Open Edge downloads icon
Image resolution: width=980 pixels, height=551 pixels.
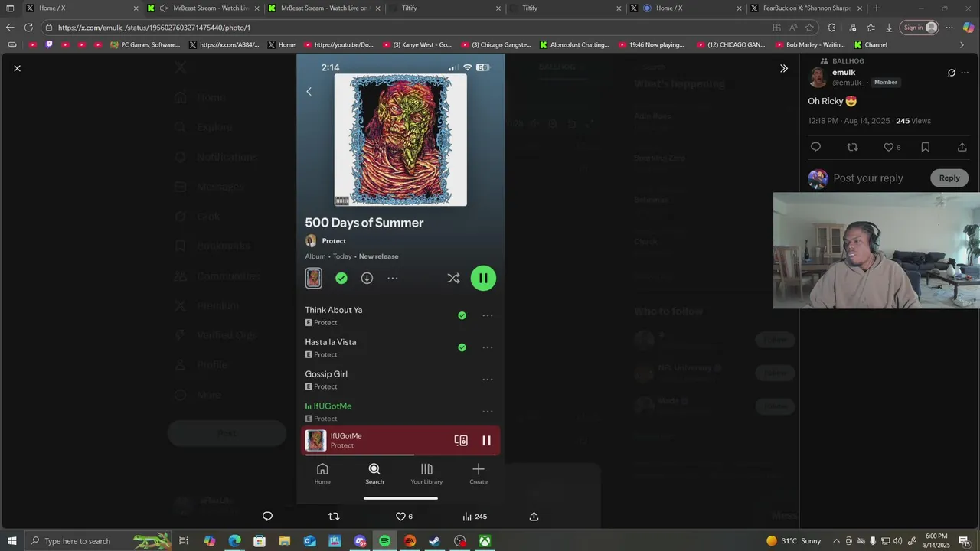pyautogui.click(x=889, y=28)
